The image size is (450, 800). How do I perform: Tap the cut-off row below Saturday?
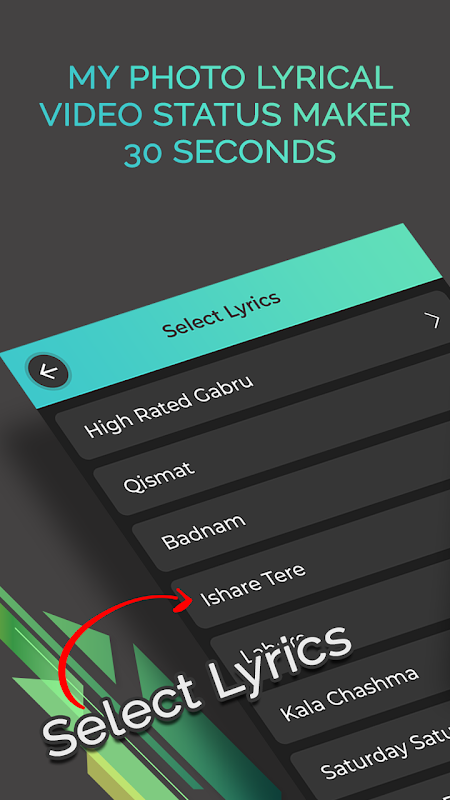(408, 788)
